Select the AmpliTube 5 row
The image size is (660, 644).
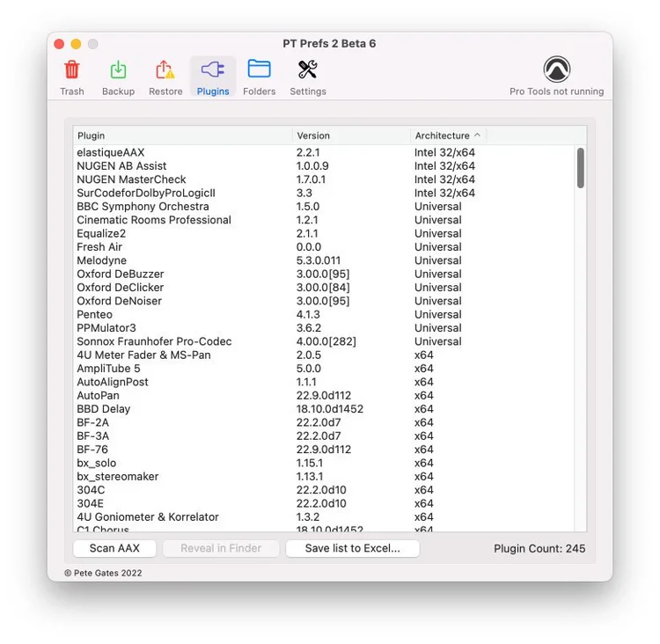(323, 369)
